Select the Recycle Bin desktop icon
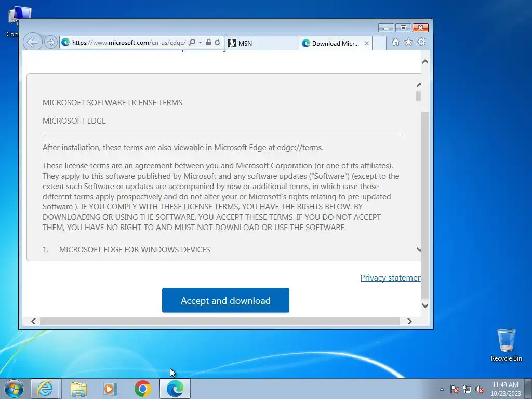Screen dimensions: 532x399 click(x=506, y=345)
